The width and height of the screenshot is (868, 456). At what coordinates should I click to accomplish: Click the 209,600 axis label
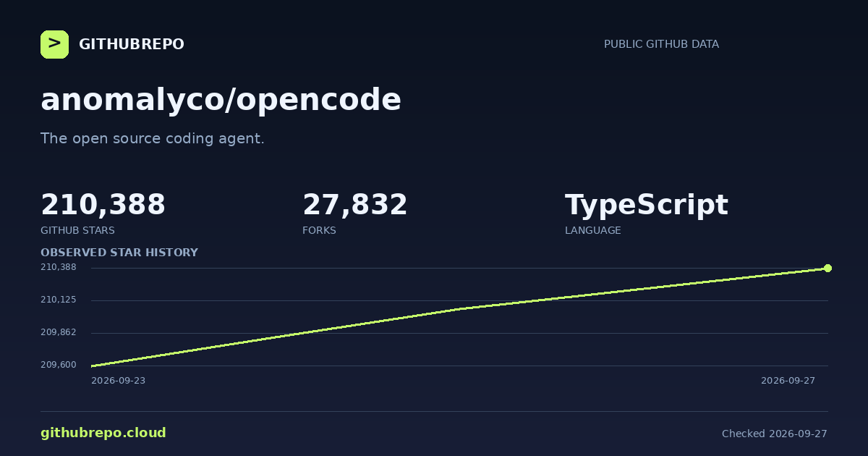coord(59,365)
